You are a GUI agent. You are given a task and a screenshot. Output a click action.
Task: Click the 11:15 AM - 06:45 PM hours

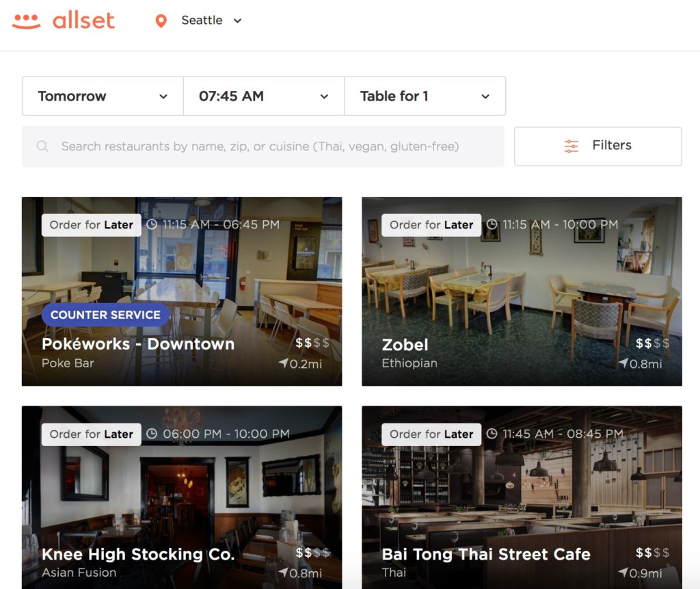tap(221, 224)
